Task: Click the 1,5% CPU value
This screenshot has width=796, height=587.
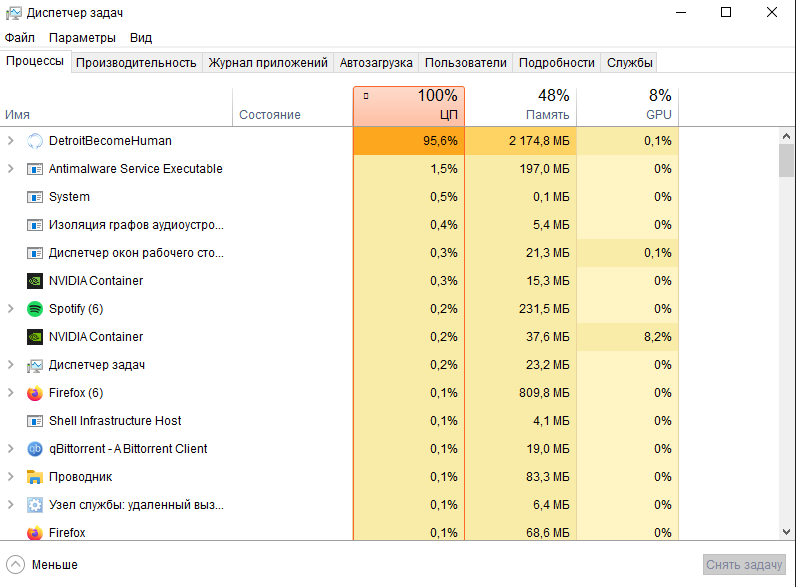Action: tap(444, 169)
